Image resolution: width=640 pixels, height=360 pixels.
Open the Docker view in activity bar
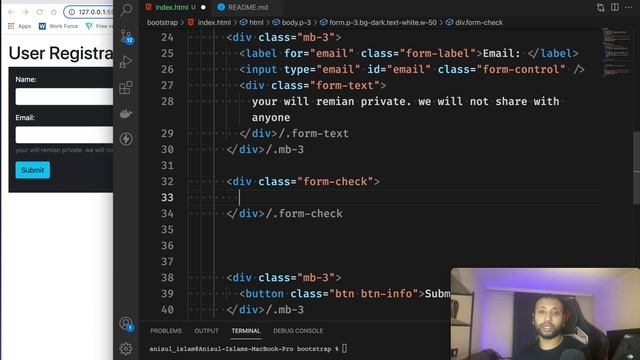pyautogui.click(x=126, y=113)
